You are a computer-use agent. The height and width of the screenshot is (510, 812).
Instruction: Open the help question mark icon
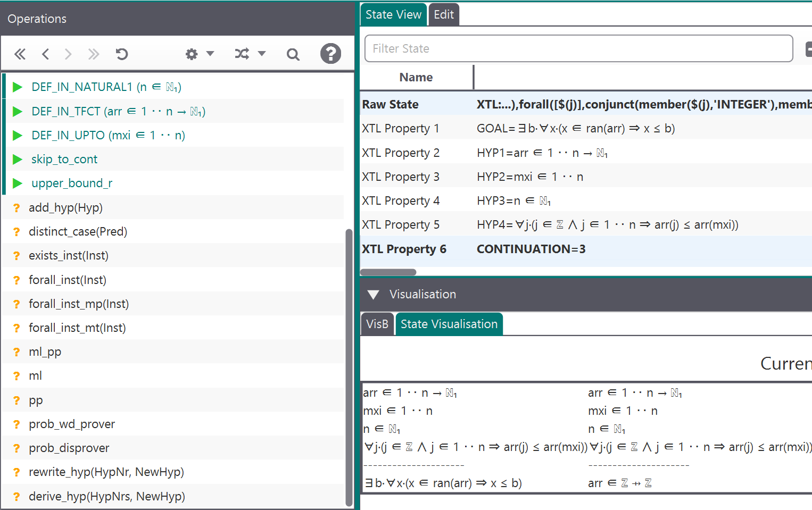(330, 54)
